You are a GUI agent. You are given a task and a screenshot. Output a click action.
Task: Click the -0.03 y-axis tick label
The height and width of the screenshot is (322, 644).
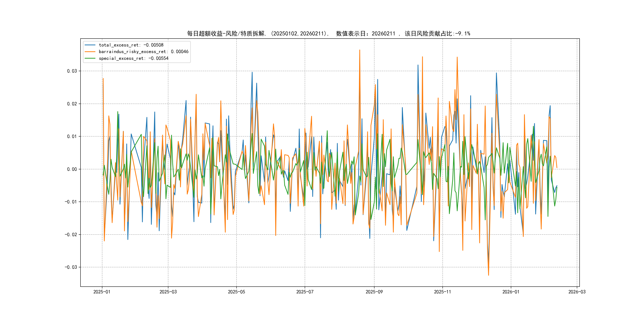[x=71, y=267]
